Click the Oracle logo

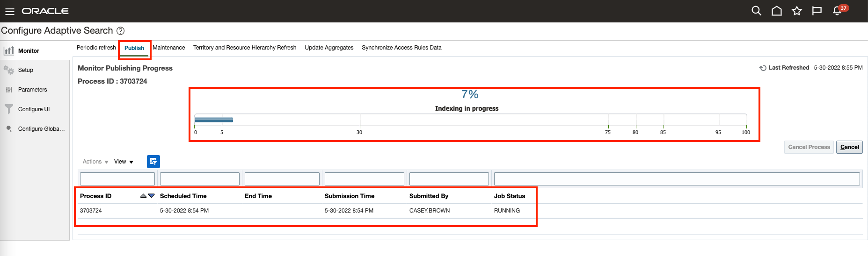click(45, 11)
